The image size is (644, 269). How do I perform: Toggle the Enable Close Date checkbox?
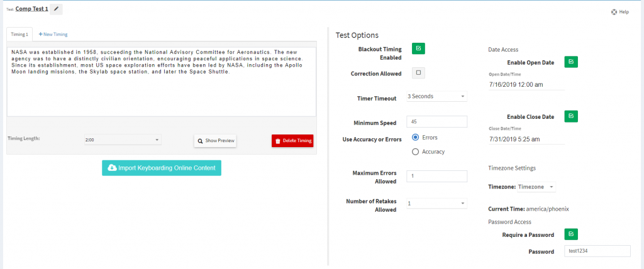[571, 116]
